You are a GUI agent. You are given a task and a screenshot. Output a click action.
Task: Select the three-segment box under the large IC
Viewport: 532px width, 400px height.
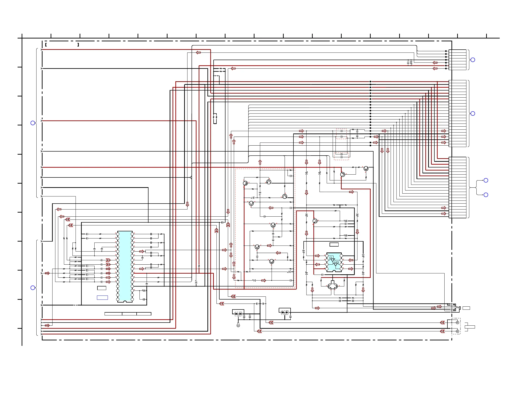click(128, 314)
